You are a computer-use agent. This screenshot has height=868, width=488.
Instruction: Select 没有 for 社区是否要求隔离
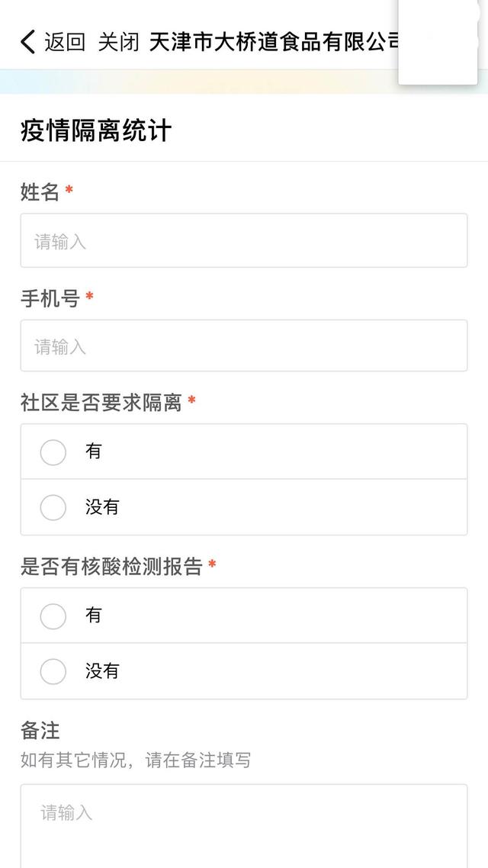coord(53,507)
